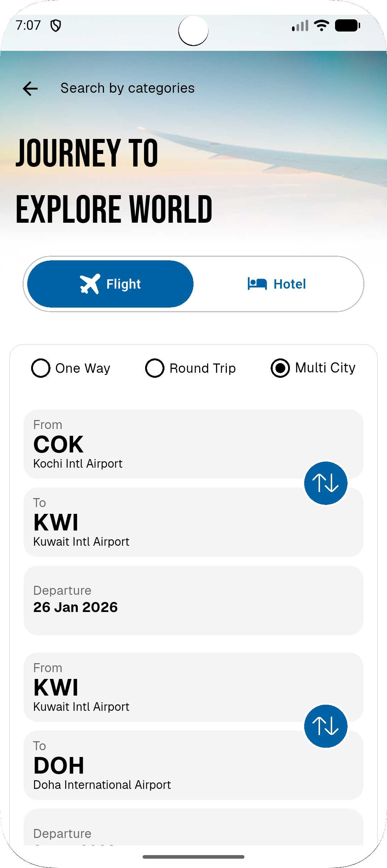Tap the battery status icon
The width and height of the screenshot is (387, 868).
(x=347, y=25)
